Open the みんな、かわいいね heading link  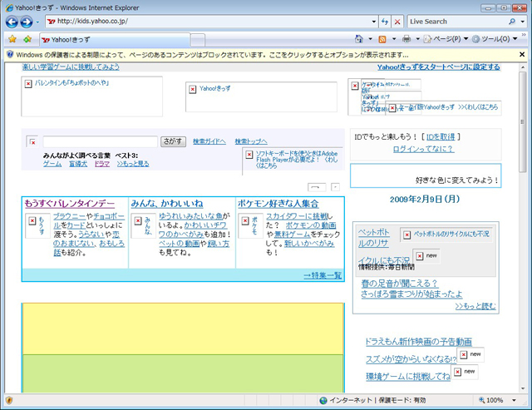(x=167, y=204)
